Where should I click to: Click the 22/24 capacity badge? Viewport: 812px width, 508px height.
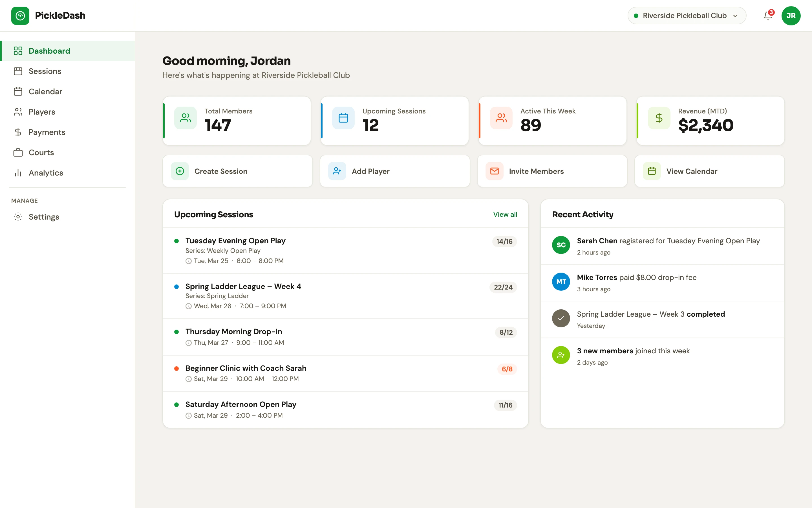point(503,287)
